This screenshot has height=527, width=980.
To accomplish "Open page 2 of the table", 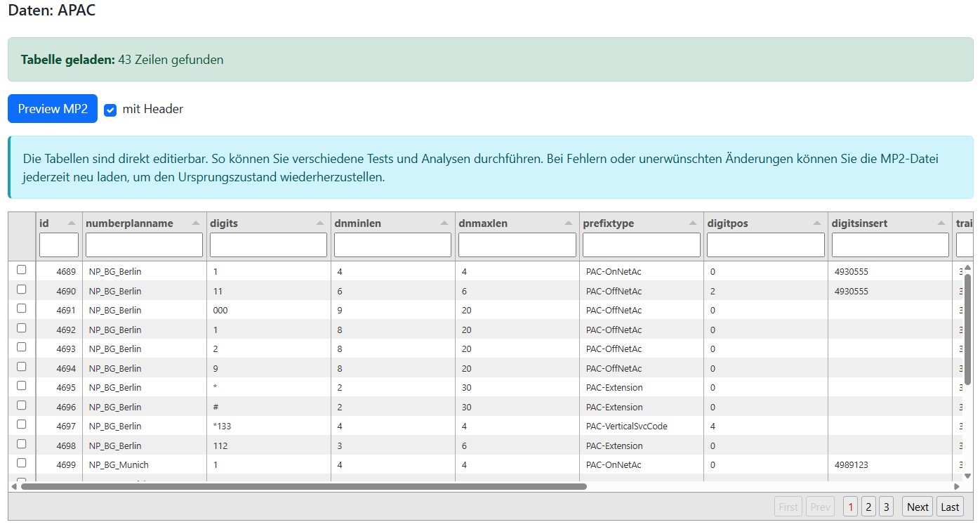I will (x=868, y=506).
